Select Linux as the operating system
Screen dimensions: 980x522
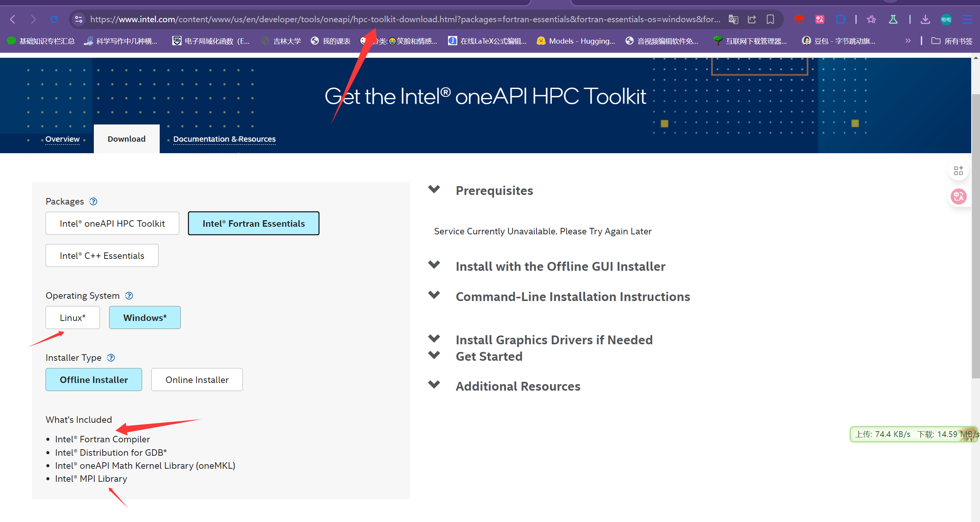(72, 317)
